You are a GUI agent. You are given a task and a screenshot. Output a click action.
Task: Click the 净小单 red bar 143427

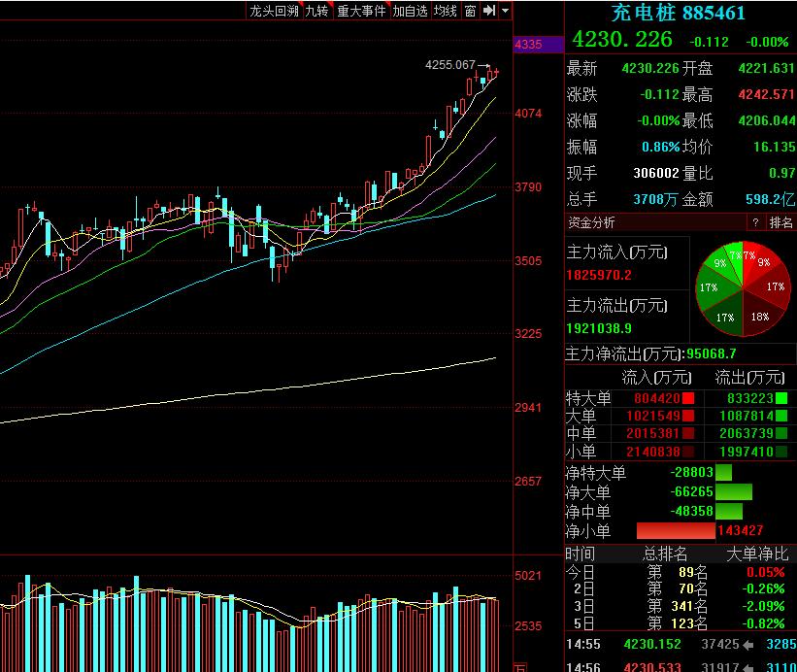[676, 530]
